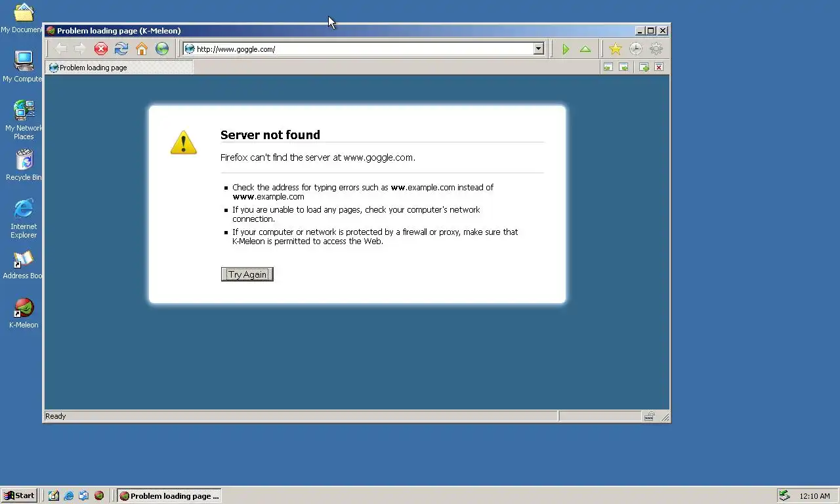Viewport: 840px width, 504px height.
Task: Click the status bar security lock icon
Action: (x=649, y=416)
